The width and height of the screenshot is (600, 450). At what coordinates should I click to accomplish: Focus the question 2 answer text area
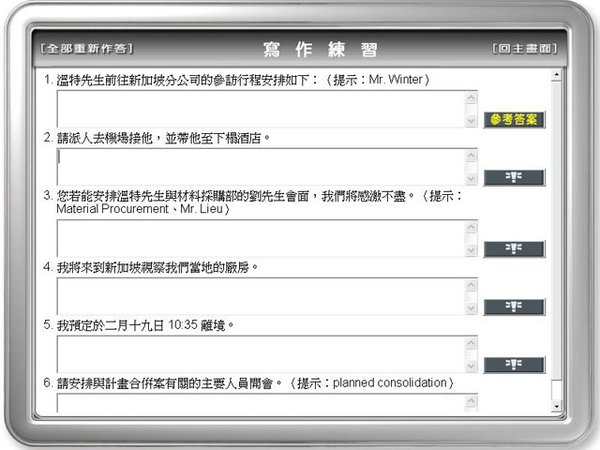260,167
